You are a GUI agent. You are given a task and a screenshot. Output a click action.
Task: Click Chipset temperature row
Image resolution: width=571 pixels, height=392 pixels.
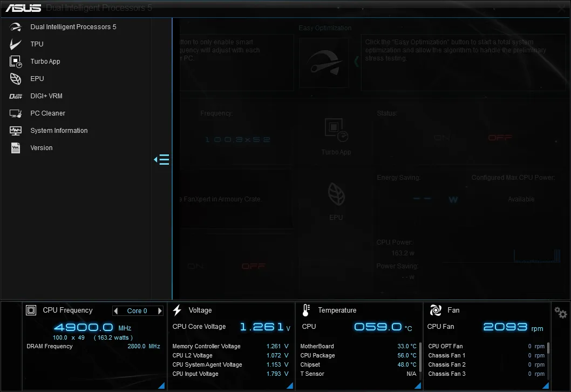coord(358,364)
